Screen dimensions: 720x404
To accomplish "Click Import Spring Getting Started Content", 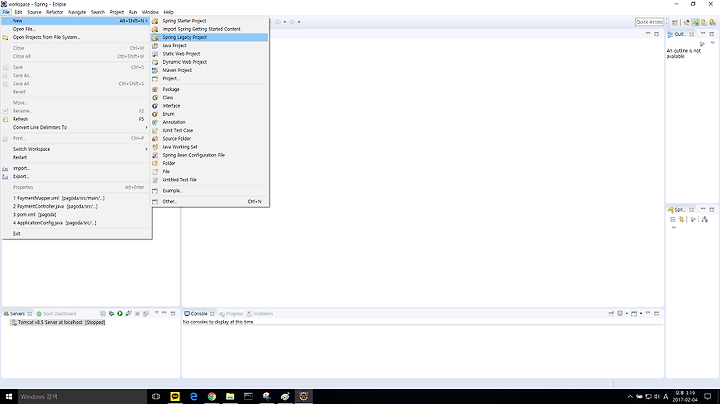I will coord(209,29).
